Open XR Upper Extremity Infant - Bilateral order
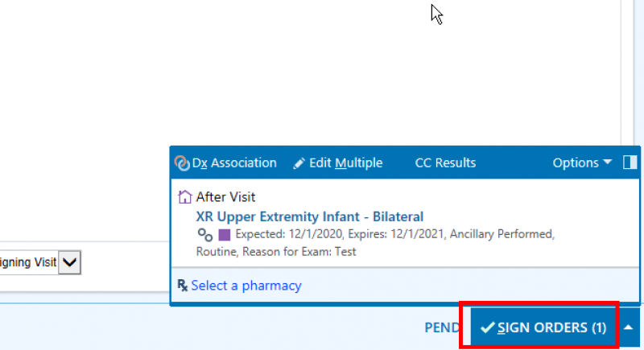644x350 pixels. coord(310,216)
